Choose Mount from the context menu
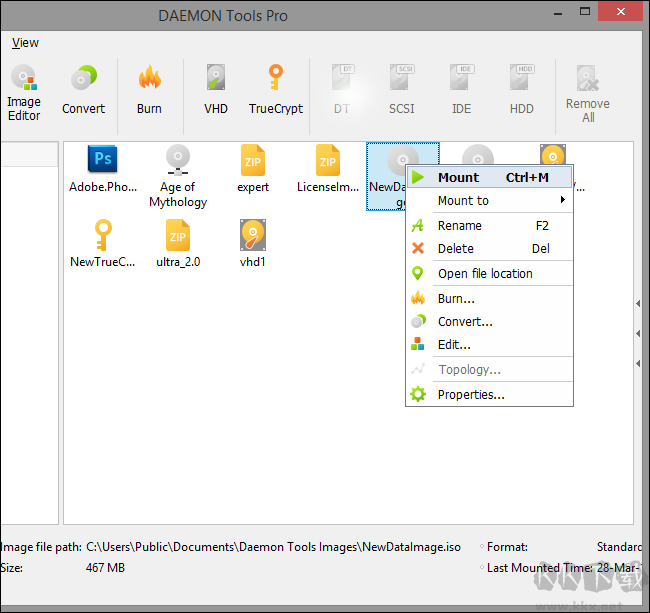The height and width of the screenshot is (613, 650). point(458,178)
